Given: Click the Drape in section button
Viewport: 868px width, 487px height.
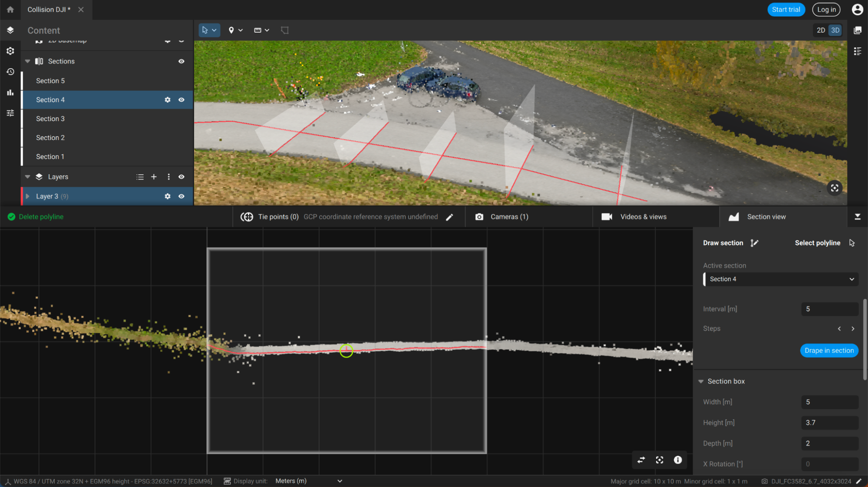Looking at the screenshot, I should [x=828, y=351].
